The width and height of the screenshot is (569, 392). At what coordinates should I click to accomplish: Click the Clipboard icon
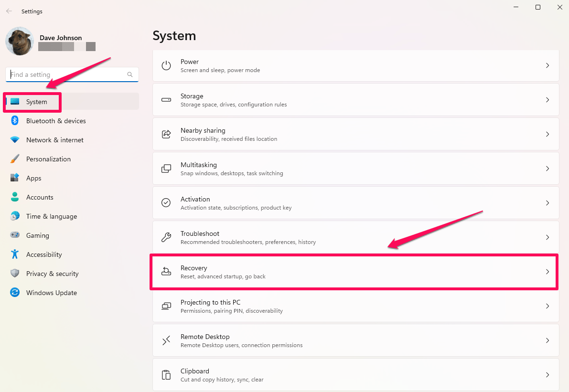coord(166,375)
